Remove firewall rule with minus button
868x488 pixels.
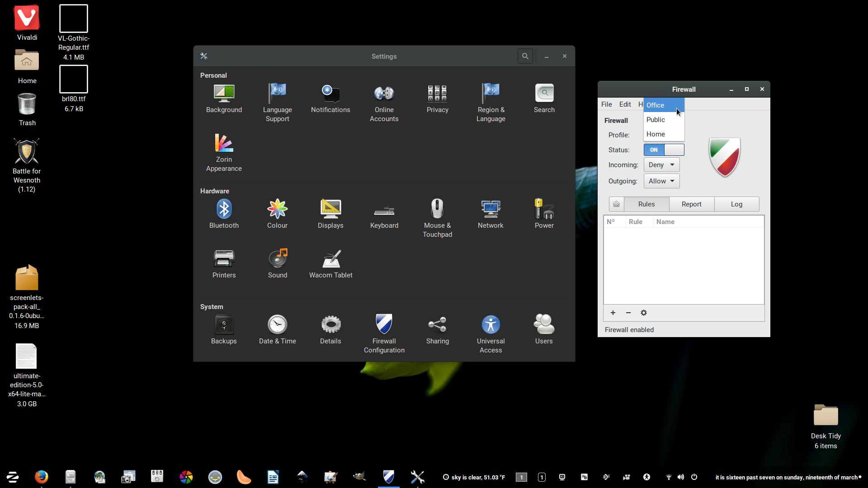pos(628,313)
